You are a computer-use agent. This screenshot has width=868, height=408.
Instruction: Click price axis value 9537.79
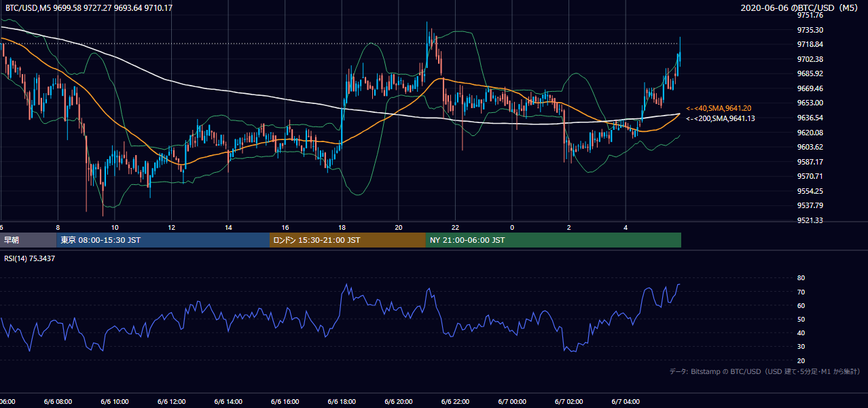click(x=810, y=205)
